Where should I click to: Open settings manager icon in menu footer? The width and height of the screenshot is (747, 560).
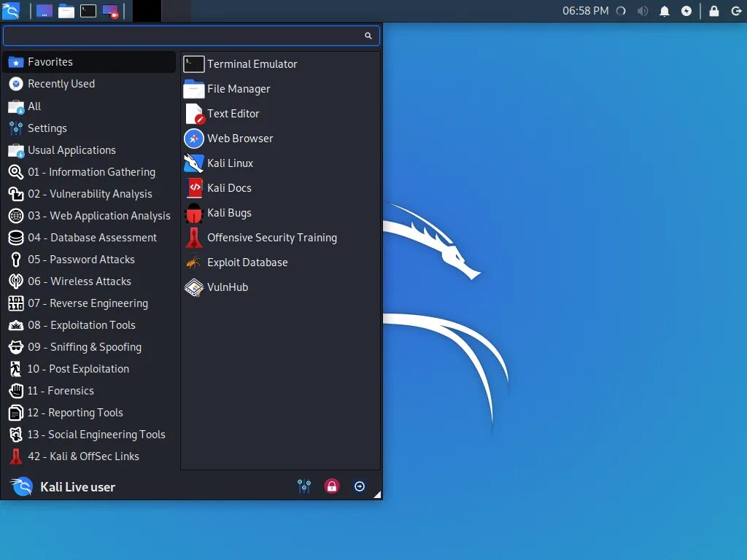304,486
